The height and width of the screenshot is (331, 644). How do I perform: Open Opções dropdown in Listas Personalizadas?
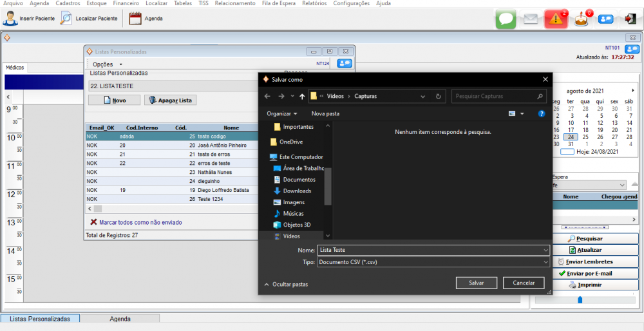[x=107, y=64]
